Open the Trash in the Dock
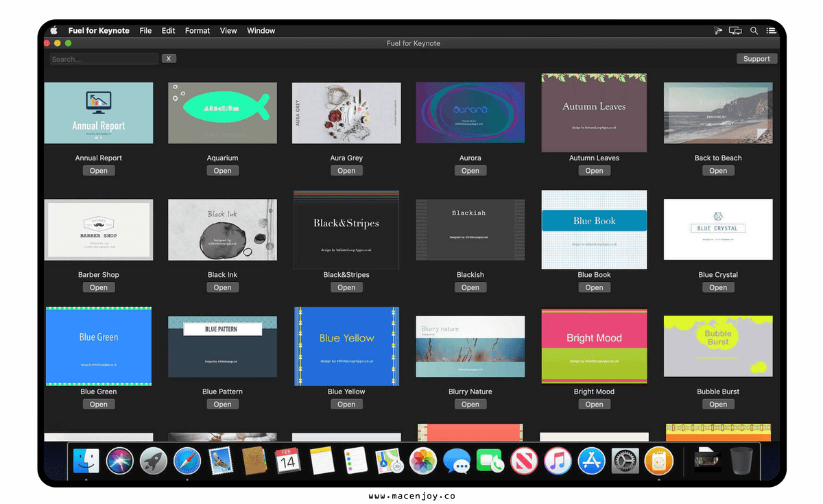 742,461
